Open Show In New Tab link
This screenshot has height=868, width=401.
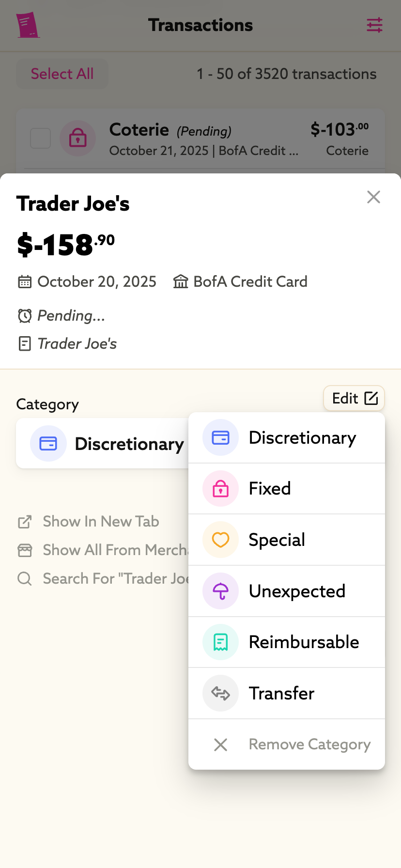[x=101, y=522]
